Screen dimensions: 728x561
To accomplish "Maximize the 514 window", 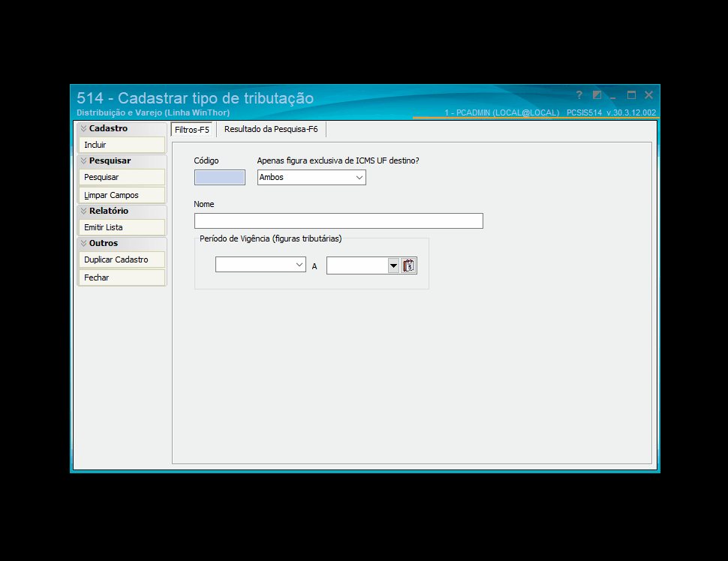I will 631,95.
